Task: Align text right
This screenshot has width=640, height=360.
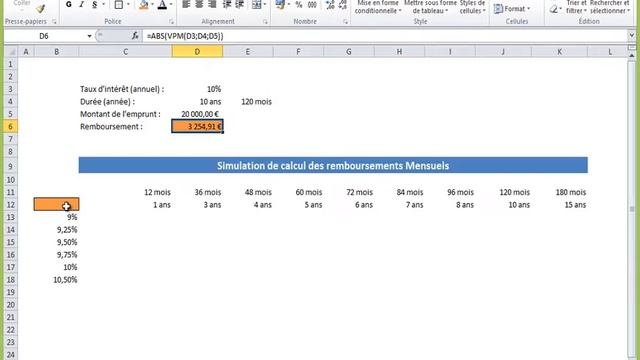Action: pyautogui.click(x=212, y=4)
